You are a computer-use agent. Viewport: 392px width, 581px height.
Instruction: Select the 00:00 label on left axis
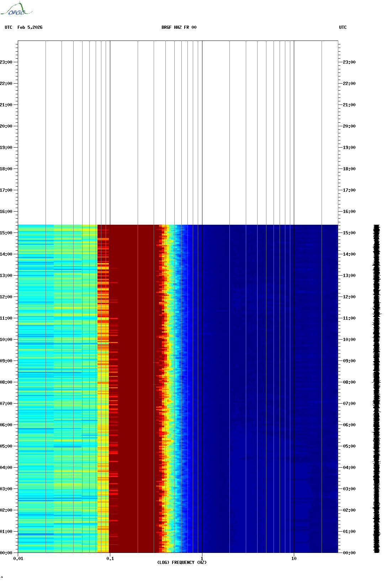(6, 553)
